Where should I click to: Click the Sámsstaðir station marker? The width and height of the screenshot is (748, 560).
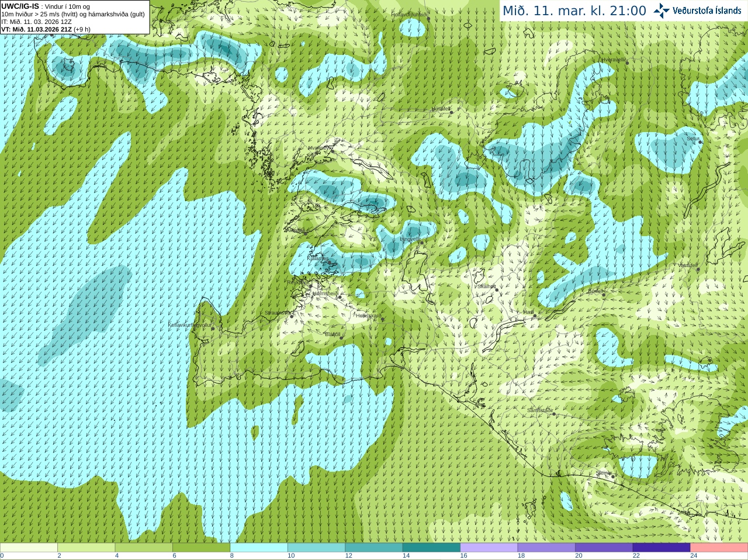[554, 413]
